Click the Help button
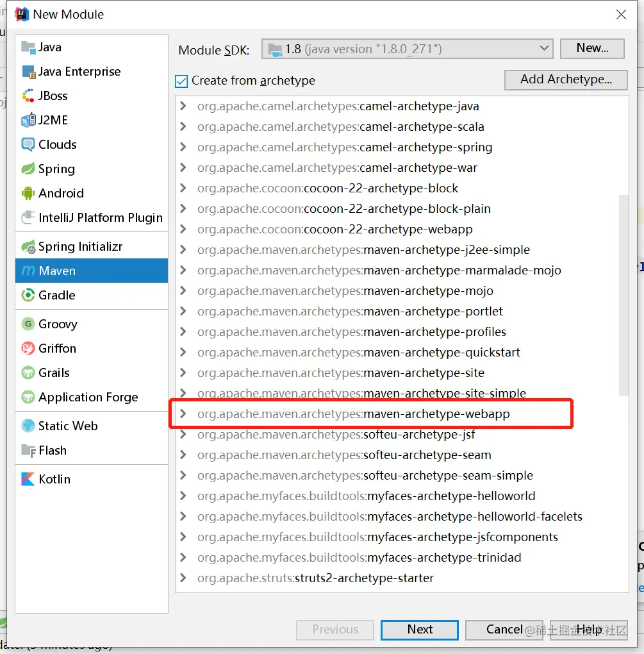Viewport: 644px width, 654px height. (x=589, y=630)
